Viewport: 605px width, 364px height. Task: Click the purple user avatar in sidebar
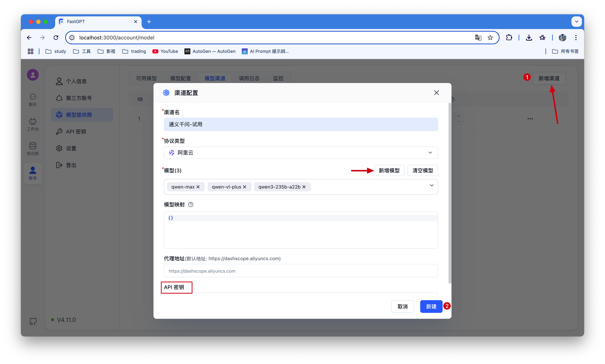[x=33, y=75]
